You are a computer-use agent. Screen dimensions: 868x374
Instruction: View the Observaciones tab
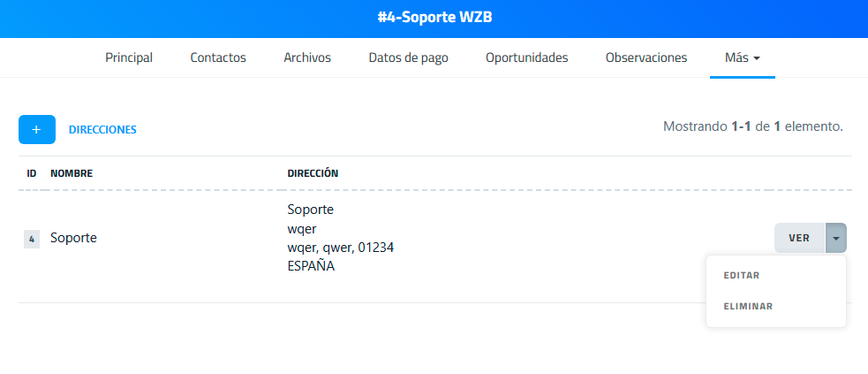(x=645, y=57)
